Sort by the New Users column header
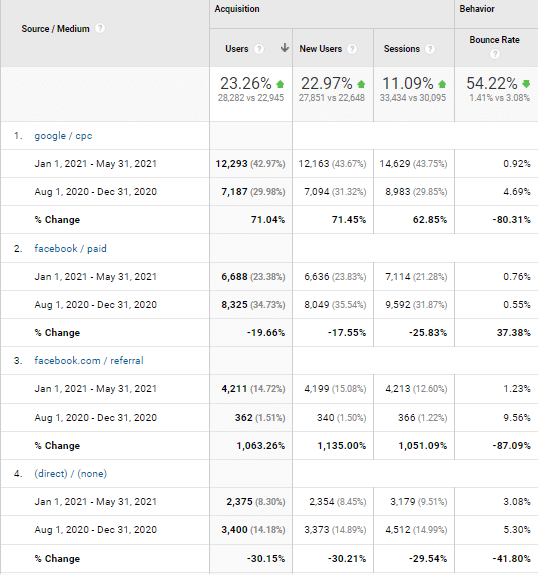538x575 pixels. [x=321, y=49]
